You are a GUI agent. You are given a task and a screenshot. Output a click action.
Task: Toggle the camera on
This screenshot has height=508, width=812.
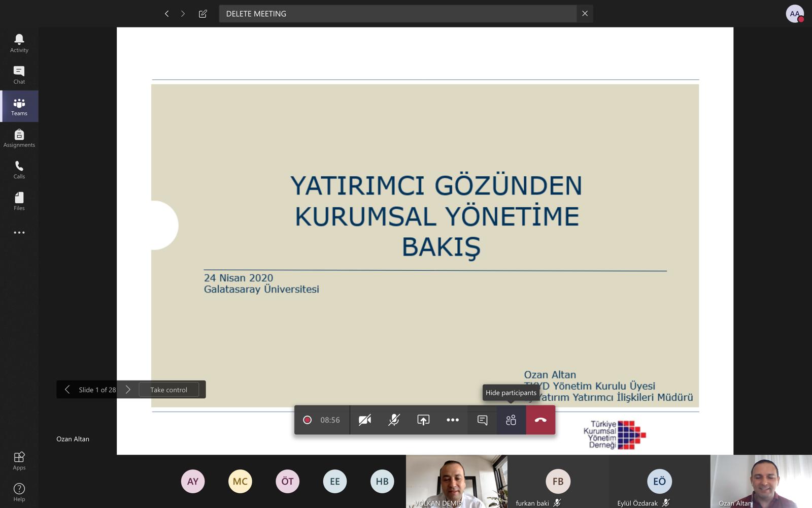365,420
